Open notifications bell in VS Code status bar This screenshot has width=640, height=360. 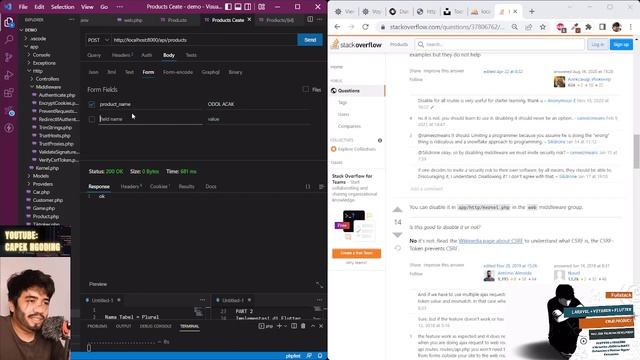click(320, 356)
